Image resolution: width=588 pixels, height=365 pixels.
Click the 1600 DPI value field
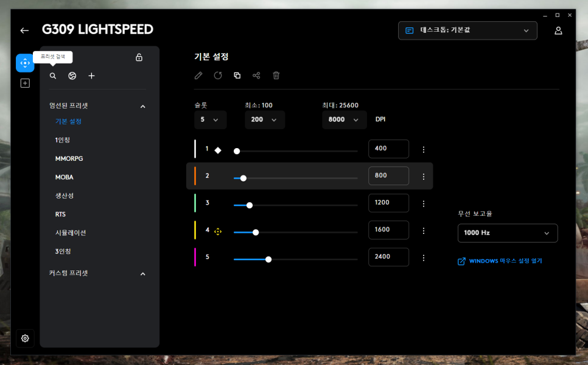click(388, 230)
